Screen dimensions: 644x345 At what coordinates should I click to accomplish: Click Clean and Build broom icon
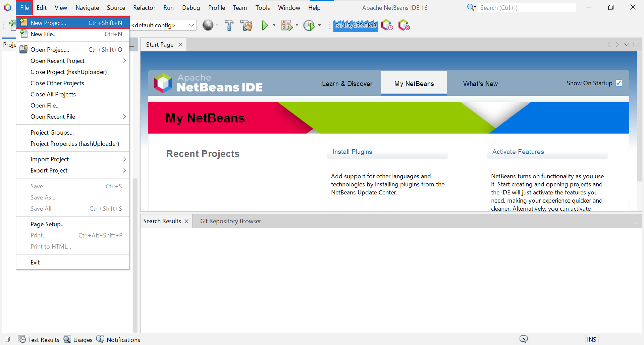pyautogui.click(x=246, y=25)
